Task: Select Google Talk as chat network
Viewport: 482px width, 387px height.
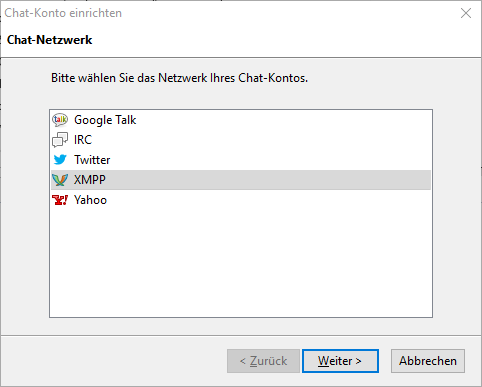Action: coord(241,120)
